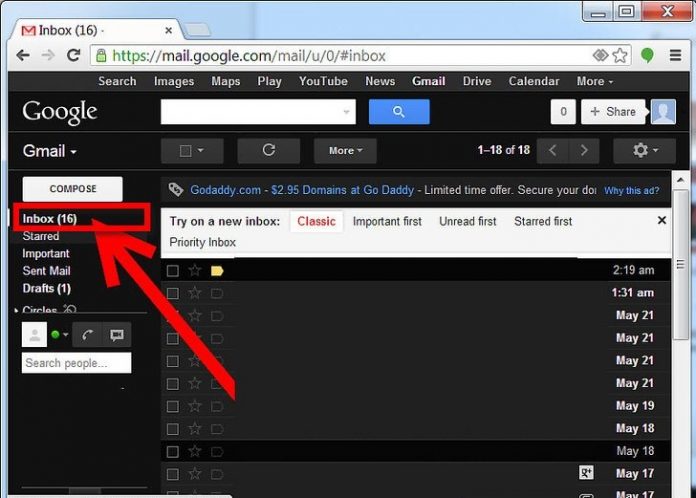Click the blue Google search magnifier button
This screenshot has width=696, height=498.
pos(398,112)
